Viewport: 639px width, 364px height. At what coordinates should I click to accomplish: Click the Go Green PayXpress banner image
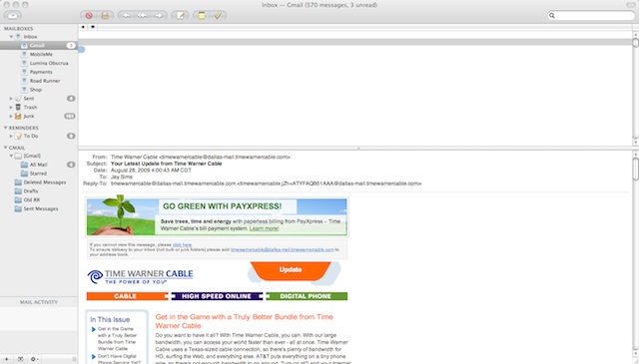click(217, 216)
